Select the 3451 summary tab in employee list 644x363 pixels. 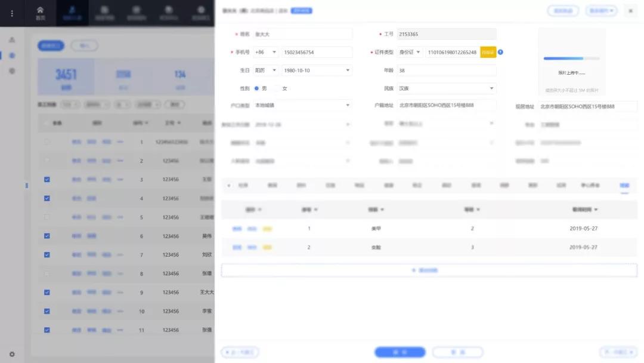[66, 77]
